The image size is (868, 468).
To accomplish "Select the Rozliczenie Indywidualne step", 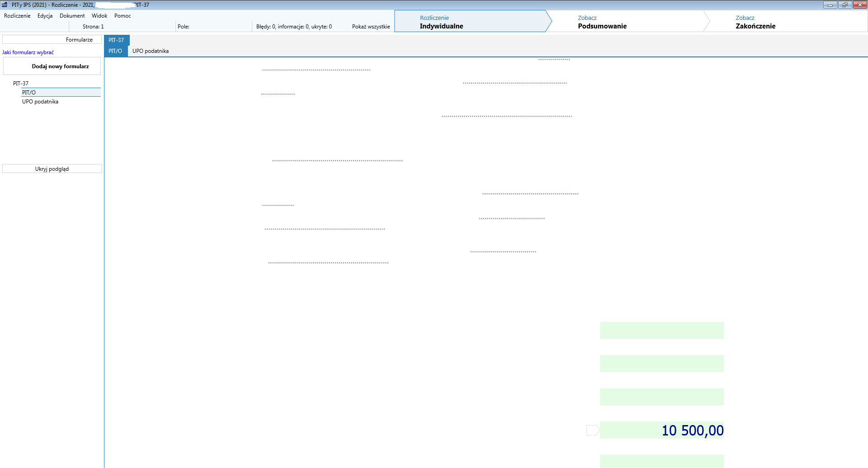I will [441, 22].
